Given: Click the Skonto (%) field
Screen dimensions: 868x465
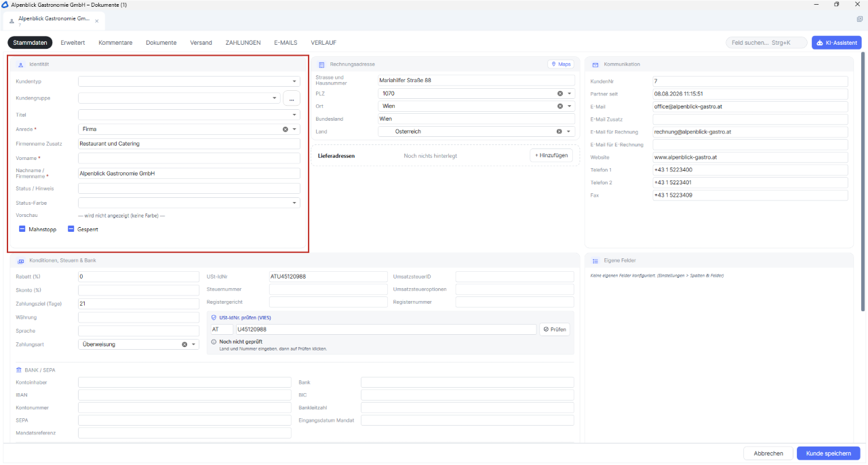Looking at the screenshot, I should [x=138, y=290].
